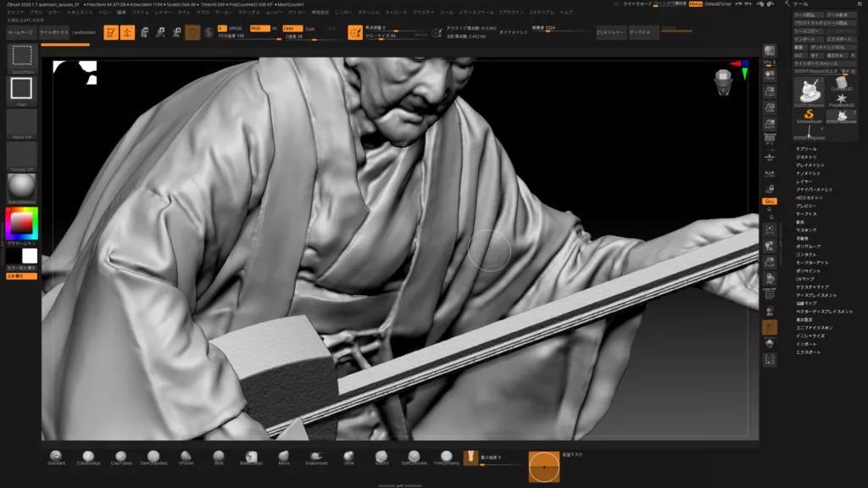868x488 pixels.
Task: Select the PolyMesh3D star tool
Action: 842,101
